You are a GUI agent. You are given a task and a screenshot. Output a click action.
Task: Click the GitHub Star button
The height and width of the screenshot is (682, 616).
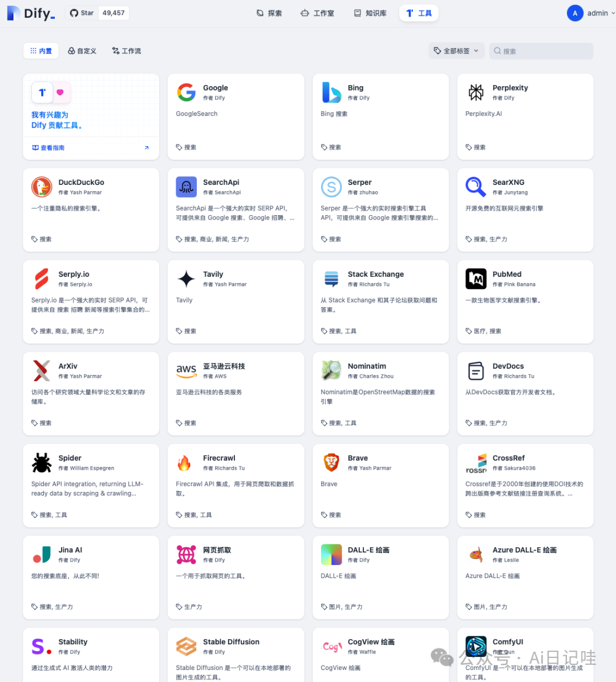pyautogui.click(x=82, y=13)
